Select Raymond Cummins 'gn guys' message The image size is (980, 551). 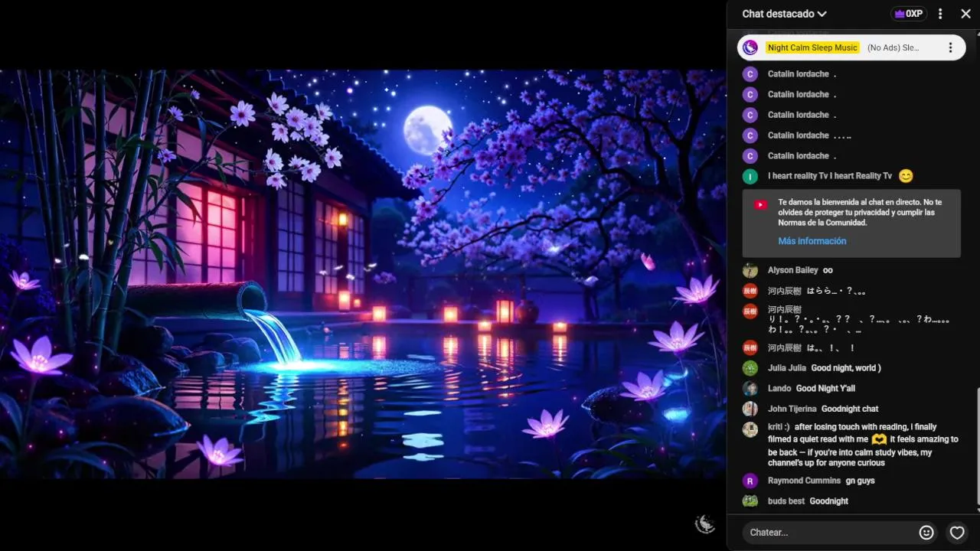click(x=860, y=481)
